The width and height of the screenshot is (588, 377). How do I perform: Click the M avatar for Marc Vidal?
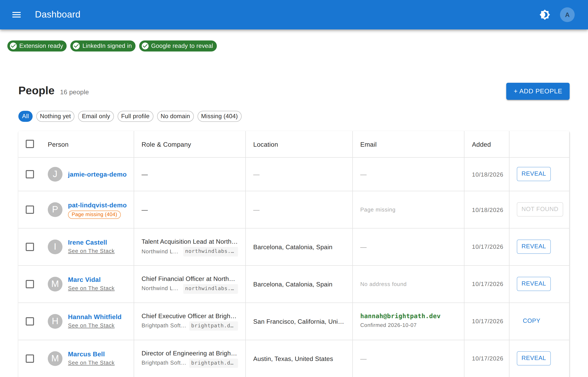55,284
